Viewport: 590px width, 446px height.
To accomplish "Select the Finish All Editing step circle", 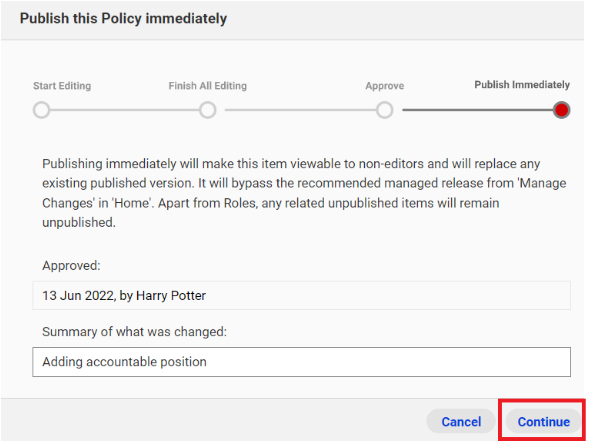I will click(207, 110).
